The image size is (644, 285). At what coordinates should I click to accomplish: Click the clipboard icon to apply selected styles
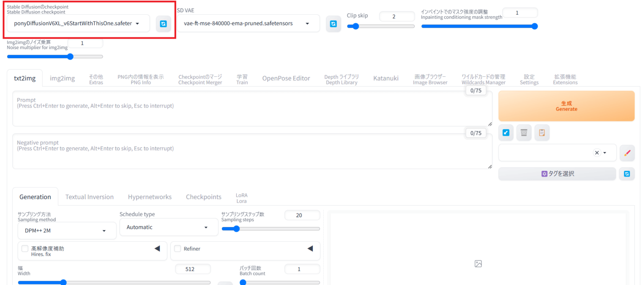coord(542,132)
